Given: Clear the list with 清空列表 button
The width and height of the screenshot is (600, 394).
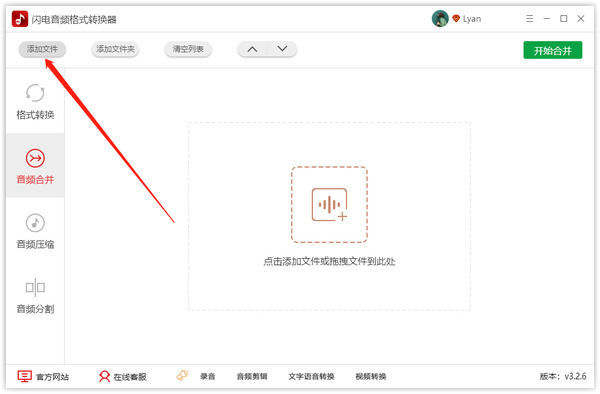Looking at the screenshot, I should pyautogui.click(x=188, y=49).
